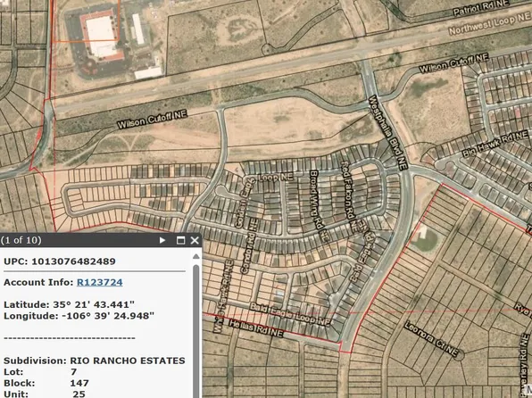The width and height of the screenshot is (532, 398).
Task: Click the UPC: 1013076482489 text
Action: [x=60, y=261]
